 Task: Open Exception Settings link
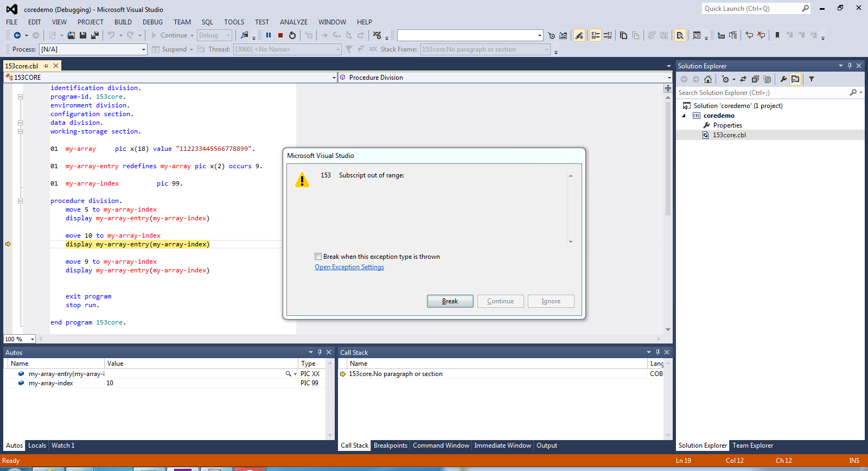[x=349, y=267]
